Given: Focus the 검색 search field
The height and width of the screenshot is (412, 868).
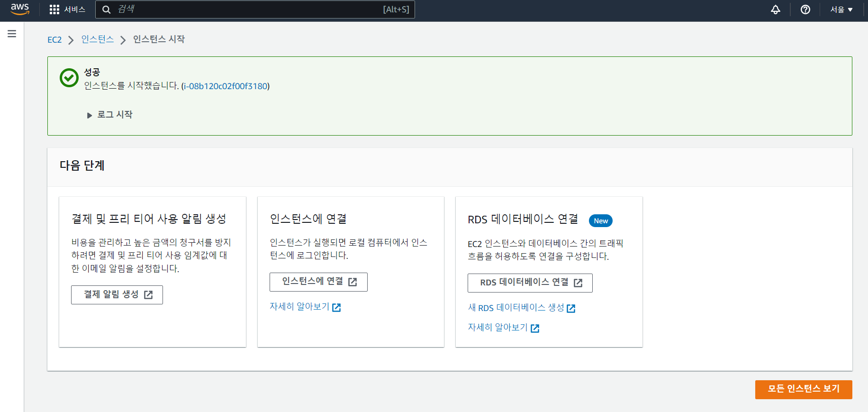Looking at the screenshot, I should [255, 9].
